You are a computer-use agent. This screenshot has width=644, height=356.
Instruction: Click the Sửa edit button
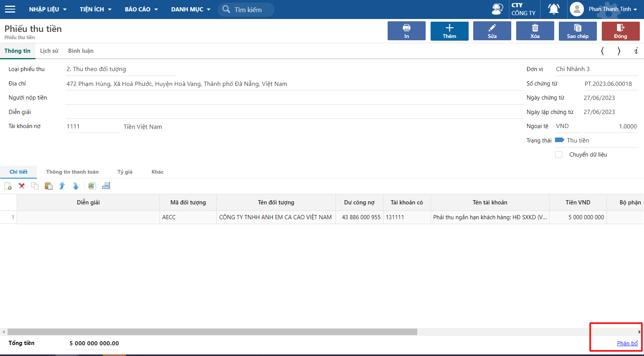tap(492, 31)
